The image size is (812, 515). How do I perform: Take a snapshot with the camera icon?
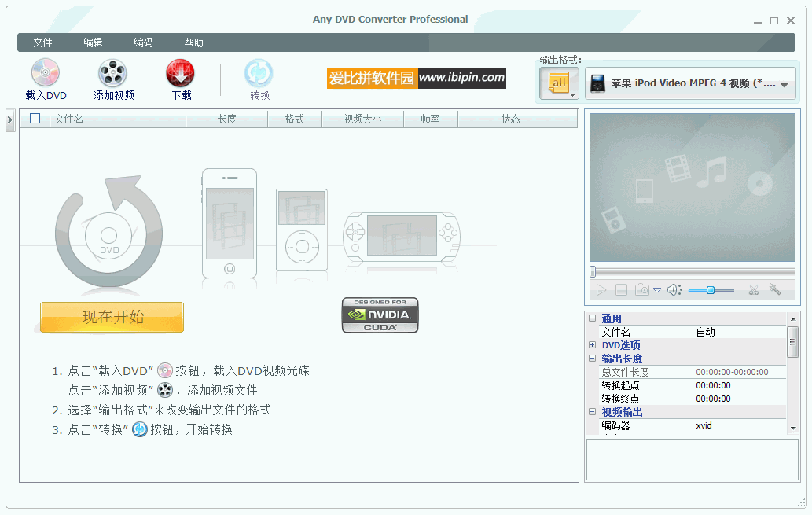pos(642,289)
